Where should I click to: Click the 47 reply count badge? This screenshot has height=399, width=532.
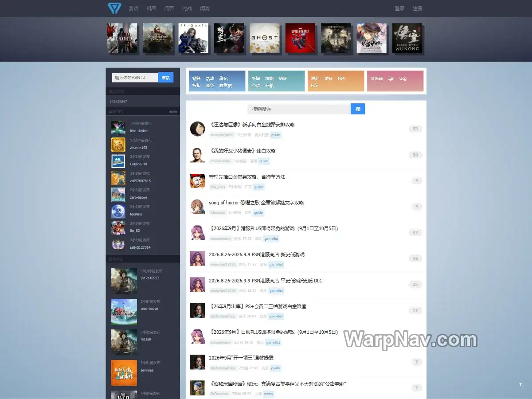(415, 232)
